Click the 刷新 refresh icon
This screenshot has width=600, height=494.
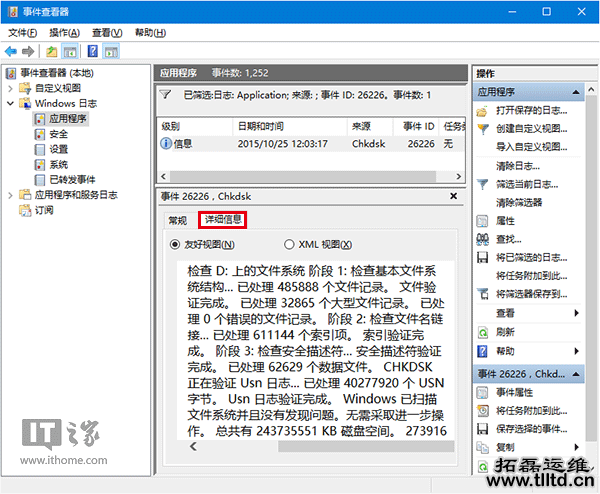pos(483,332)
